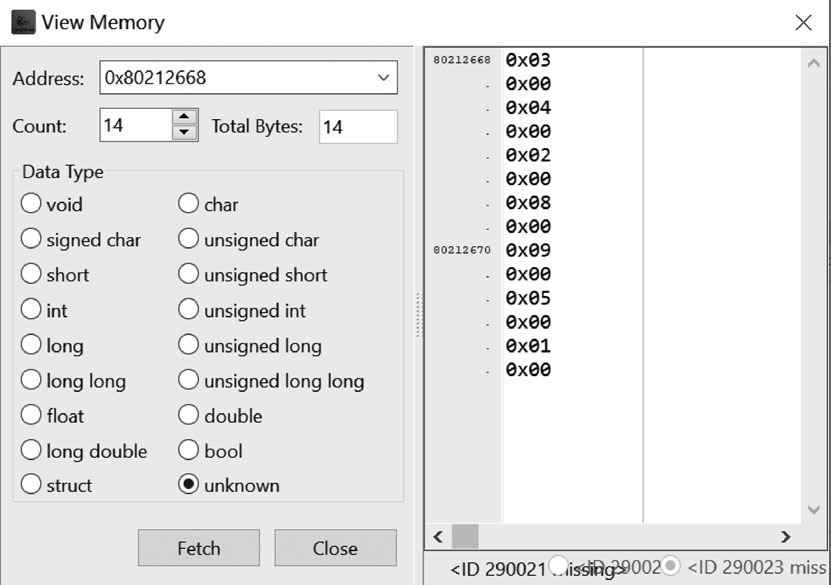
Task: Click the panel splitter grip handle
Action: [x=419, y=315]
